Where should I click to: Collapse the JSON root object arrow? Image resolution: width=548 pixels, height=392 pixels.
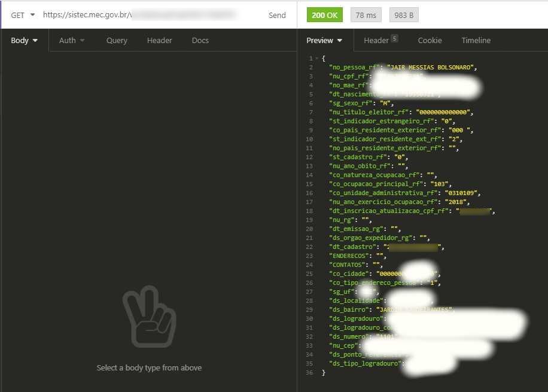[316, 59]
